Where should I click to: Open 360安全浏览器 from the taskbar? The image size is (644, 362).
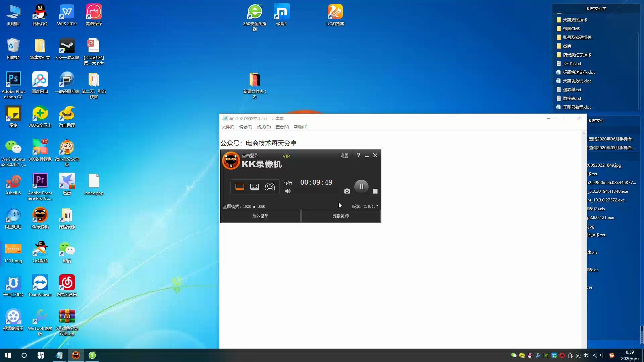[92, 355]
